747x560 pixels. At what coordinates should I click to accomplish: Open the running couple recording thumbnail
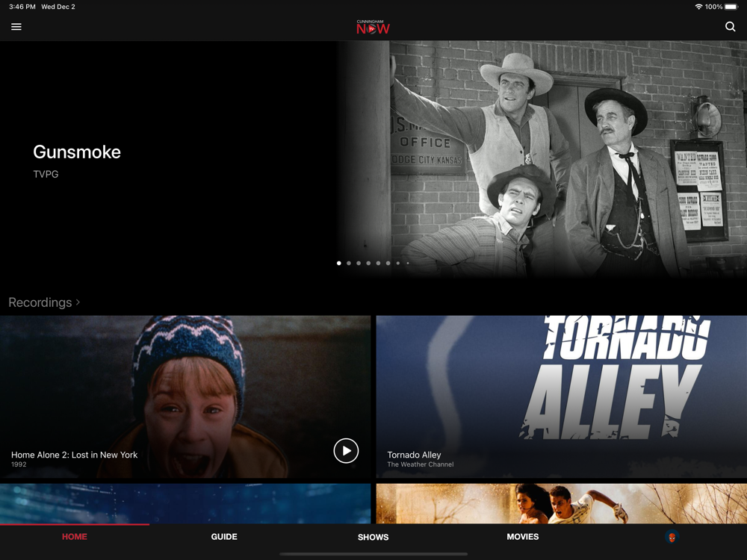[561, 504]
